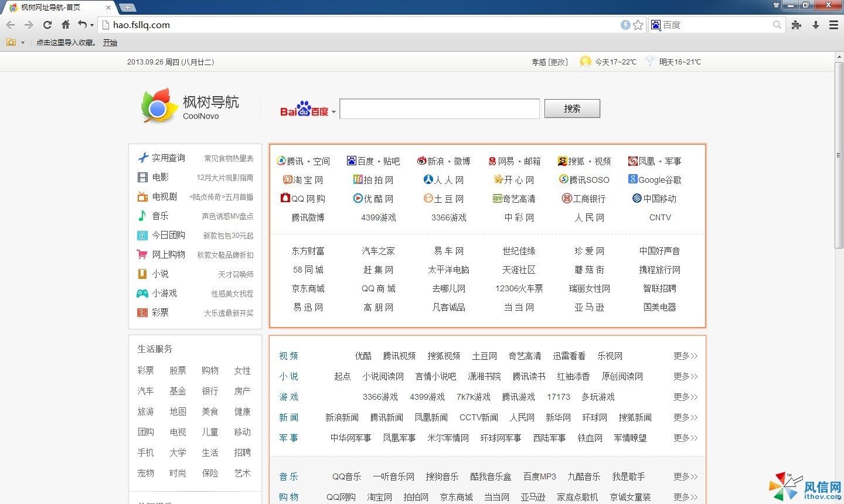Expand 更多>> in the 军事 row
Viewport: 844px width, 504px height.
click(686, 438)
